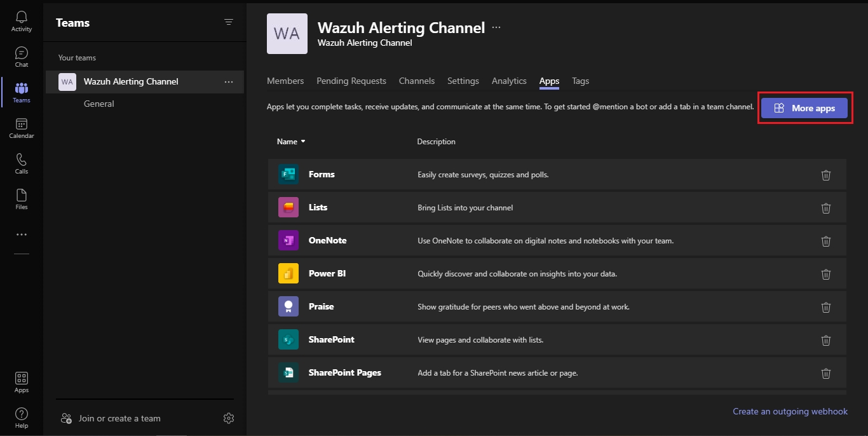
Task: Click the Power BI app name
Action: coord(327,273)
